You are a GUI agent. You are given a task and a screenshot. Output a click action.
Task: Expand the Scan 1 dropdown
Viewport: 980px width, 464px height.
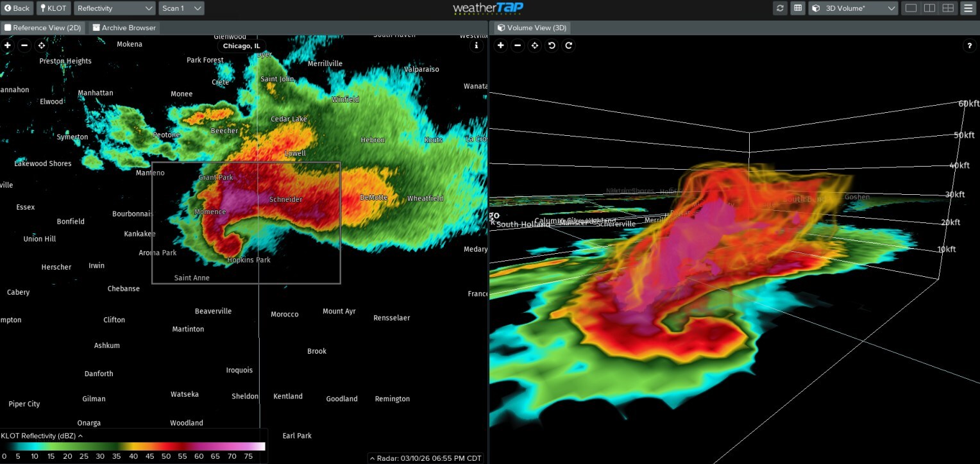pos(181,8)
